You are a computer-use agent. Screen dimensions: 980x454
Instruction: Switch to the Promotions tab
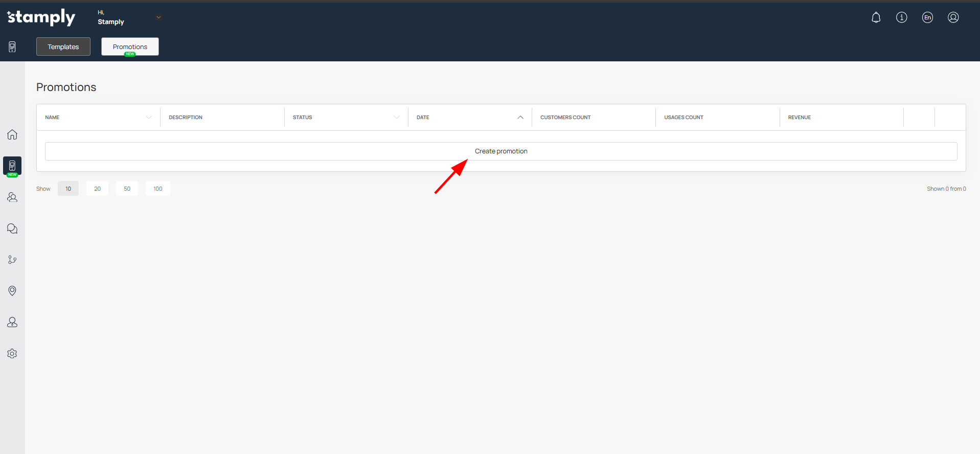[x=130, y=47]
